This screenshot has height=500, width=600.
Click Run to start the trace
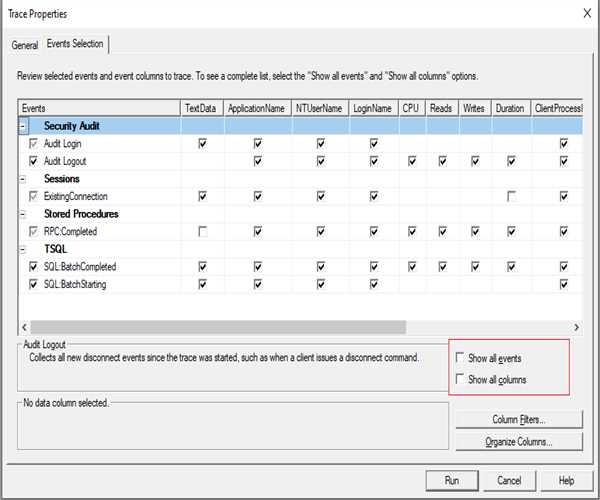pyautogui.click(x=452, y=480)
